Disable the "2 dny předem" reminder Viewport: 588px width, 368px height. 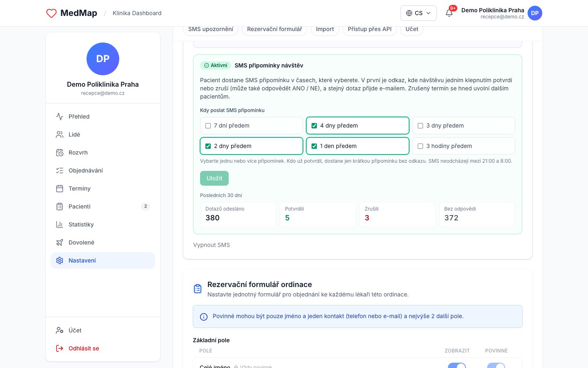208,146
